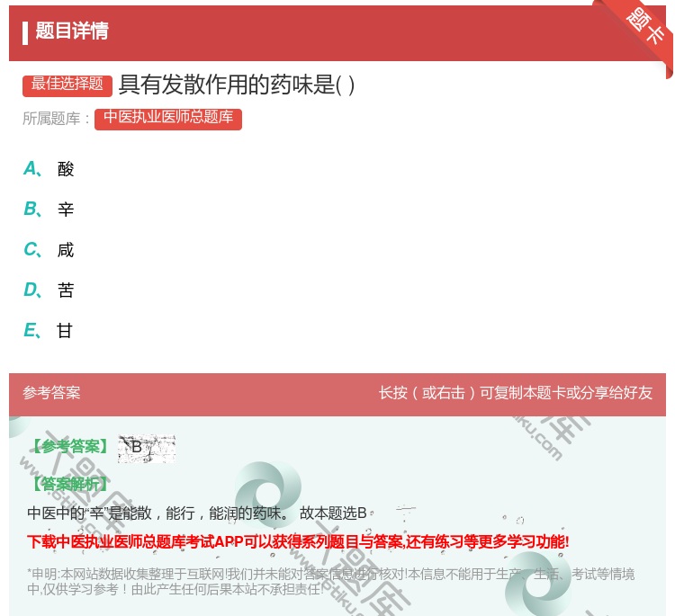The height and width of the screenshot is (616, 675).
Task: Click the white bar icon beside 题目详情
Action: pyautogui.click(x=25, y=32)
